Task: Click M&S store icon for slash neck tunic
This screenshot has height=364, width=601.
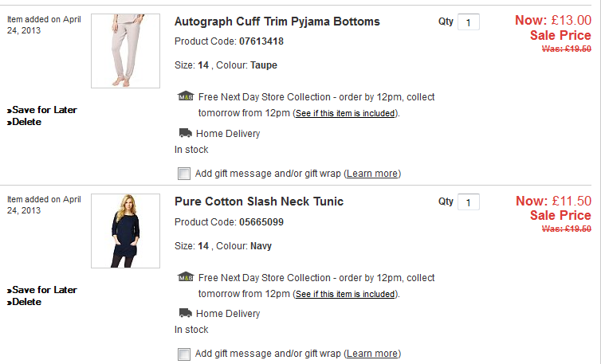Action: click(185, 277)
